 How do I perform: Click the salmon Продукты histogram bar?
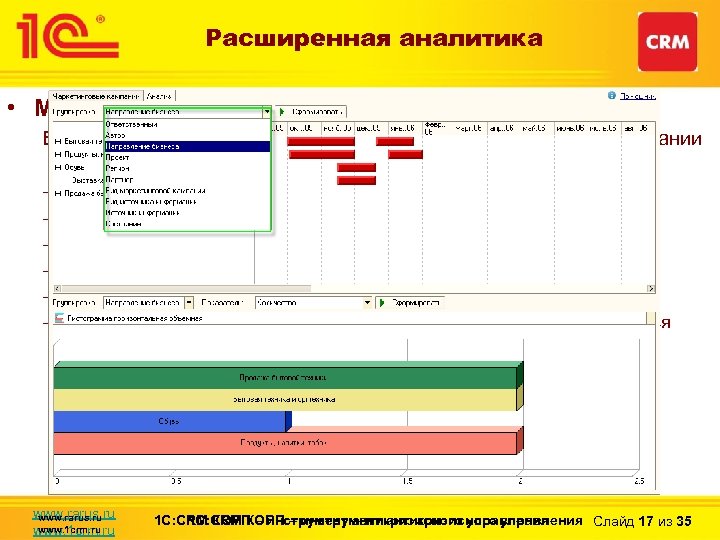coord(285,443)
